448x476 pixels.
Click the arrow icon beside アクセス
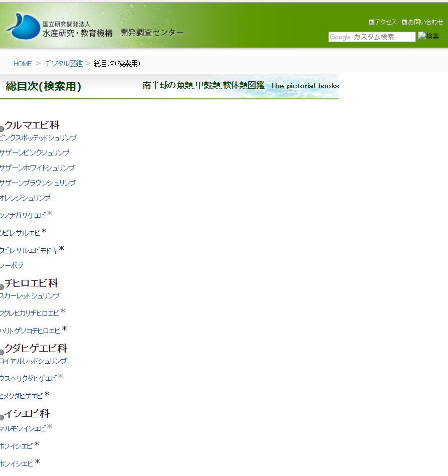(371, 22)
